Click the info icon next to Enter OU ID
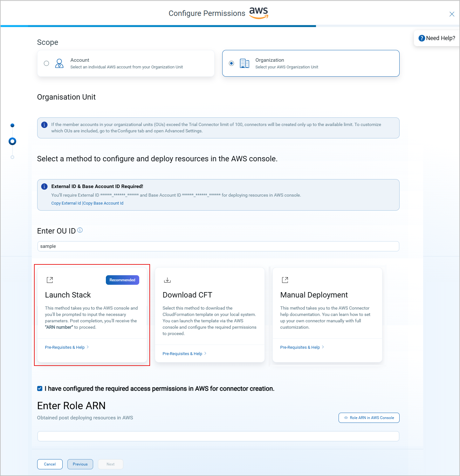This screenshot has width=460, height=476. [x=80, y=230]
